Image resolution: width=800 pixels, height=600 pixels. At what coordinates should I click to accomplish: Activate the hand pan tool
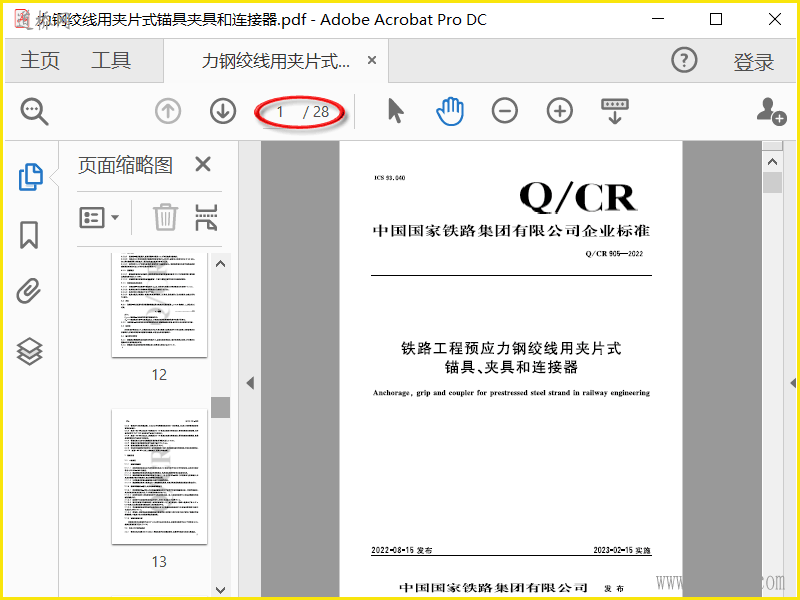coord(450,111)
